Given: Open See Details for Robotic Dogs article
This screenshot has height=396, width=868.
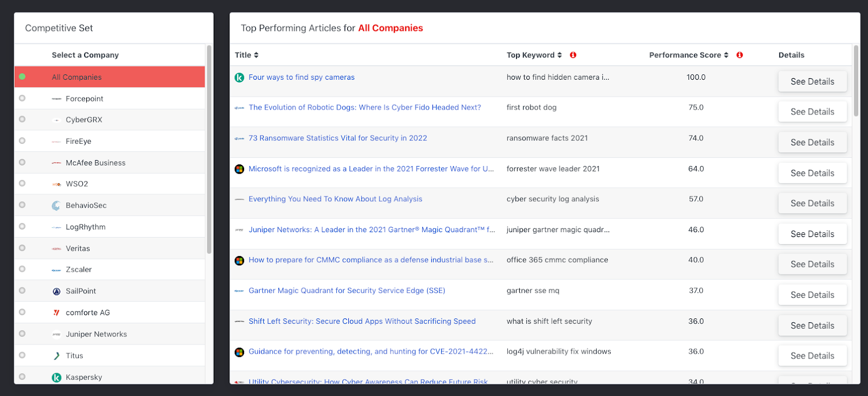Looking at the screenshot, I should coord(812,112).
